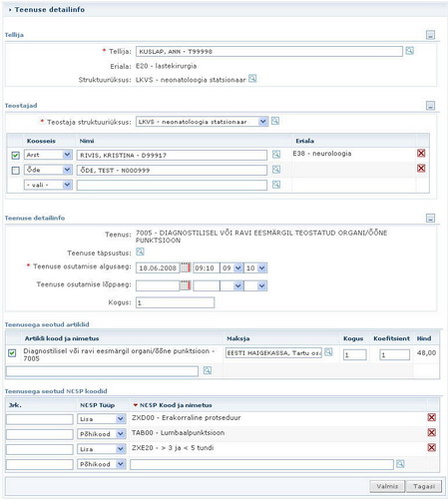Image resolution: width=448 pixels, height=499 pixels.
Task: Toggle checkbox for Arst RIVIS, KRISTINA row
Action: point(15,156)
